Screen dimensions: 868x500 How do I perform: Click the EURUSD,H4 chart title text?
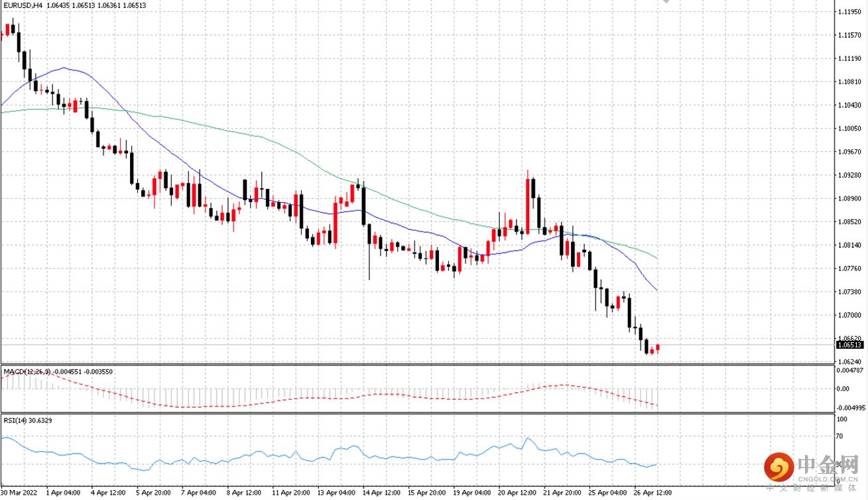click(22, 5)
